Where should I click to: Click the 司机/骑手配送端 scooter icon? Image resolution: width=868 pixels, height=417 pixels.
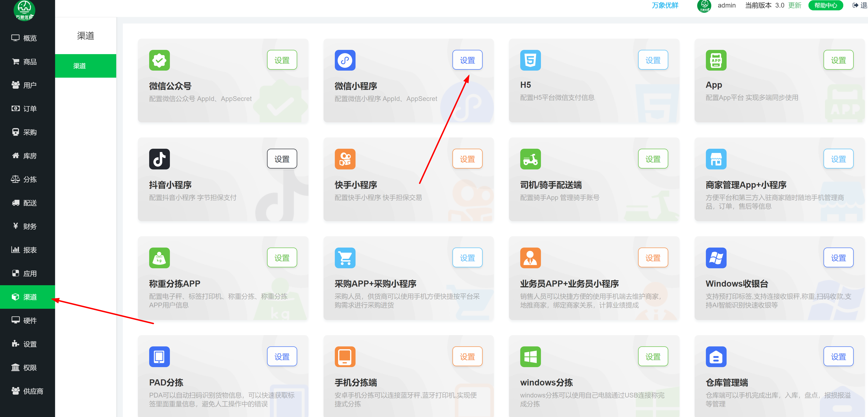530,159
